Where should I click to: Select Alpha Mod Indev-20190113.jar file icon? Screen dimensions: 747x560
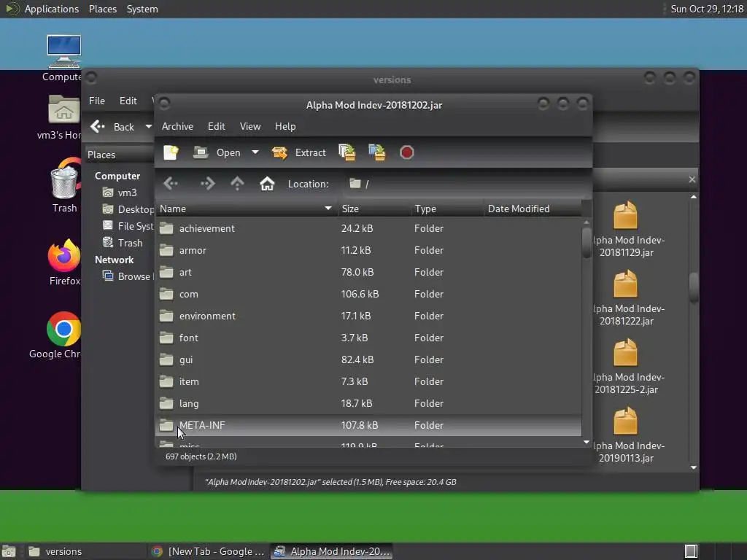625,421
